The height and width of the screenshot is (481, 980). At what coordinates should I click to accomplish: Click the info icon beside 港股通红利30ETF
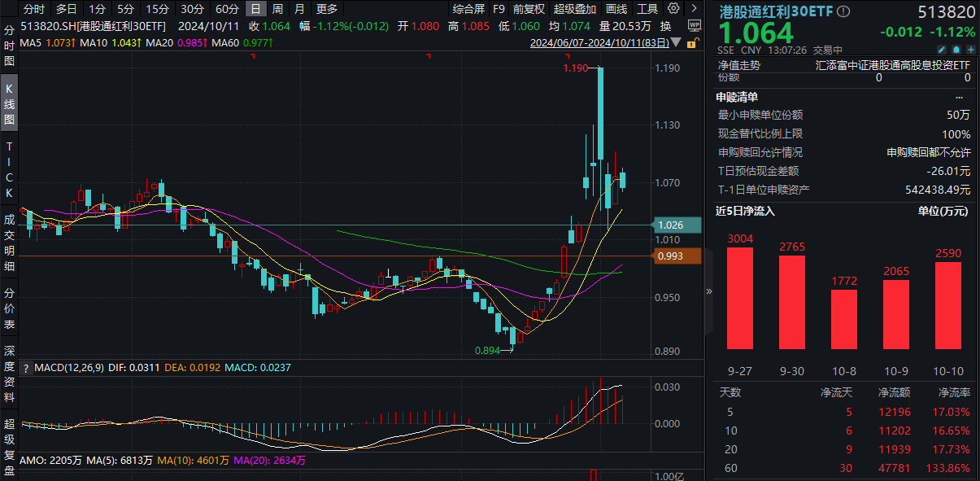point(843,12)
